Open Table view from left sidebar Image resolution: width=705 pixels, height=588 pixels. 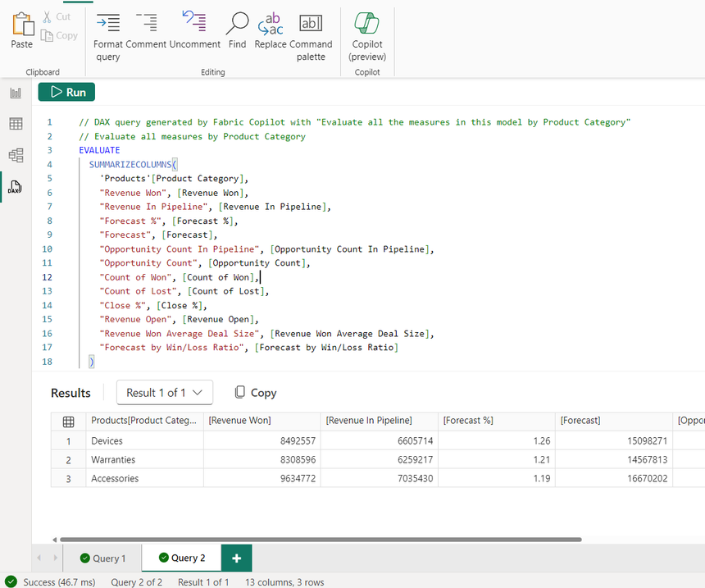coord(16,124)
